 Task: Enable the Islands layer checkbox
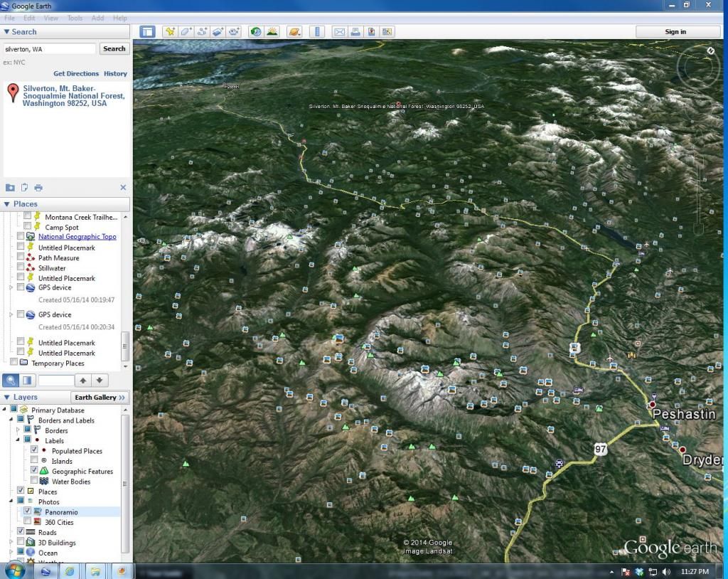click(x=34, y=460)
